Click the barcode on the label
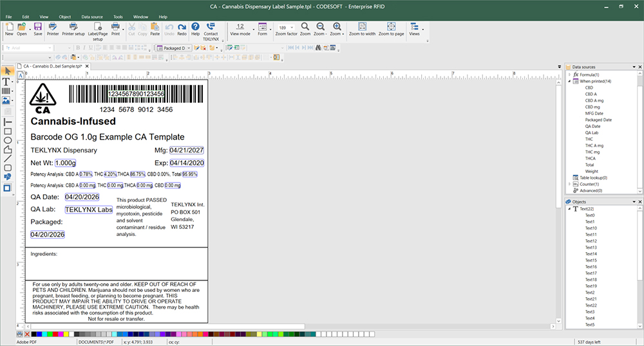 136,94
